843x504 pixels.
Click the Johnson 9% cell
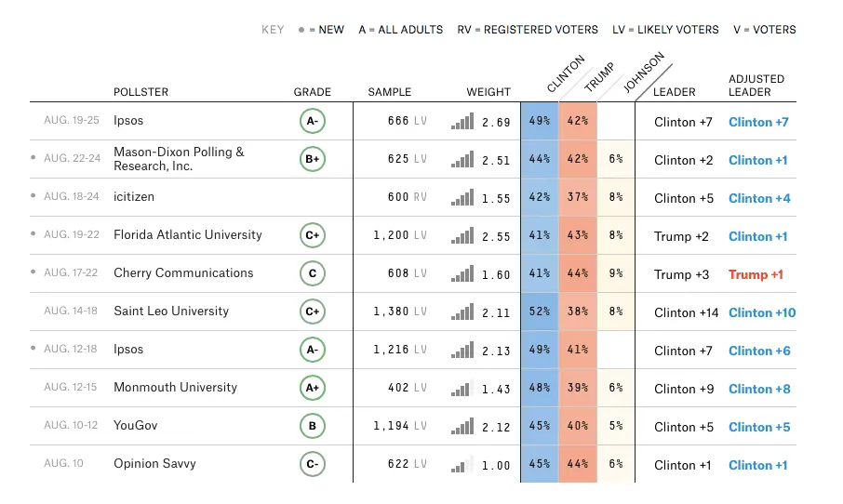(615, 274)
